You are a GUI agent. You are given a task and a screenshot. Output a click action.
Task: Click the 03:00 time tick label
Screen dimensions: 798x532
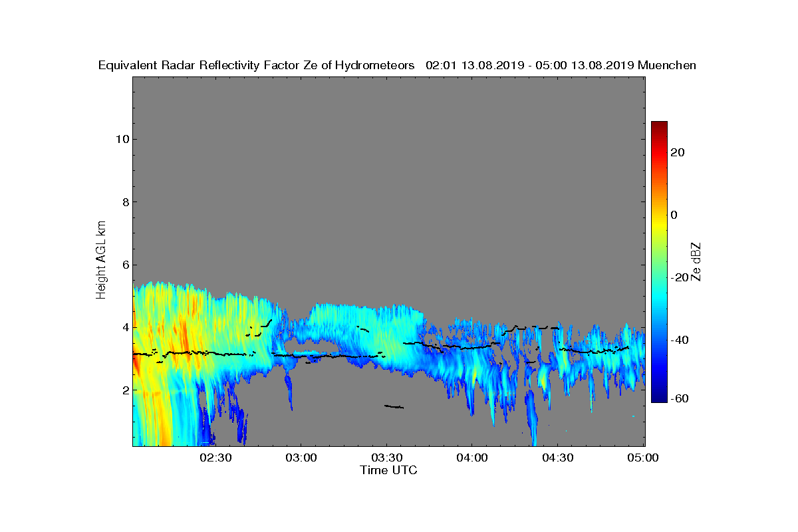pyautogui.click(x=301, y=458)
